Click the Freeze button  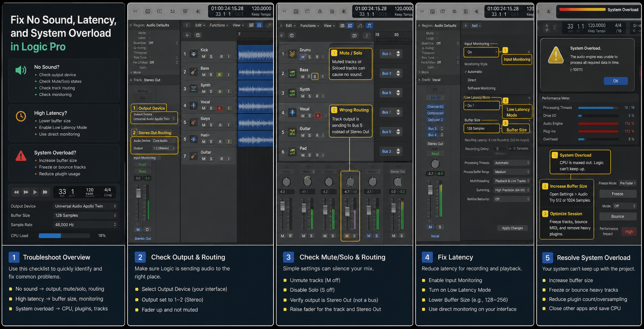pos(618,194)
